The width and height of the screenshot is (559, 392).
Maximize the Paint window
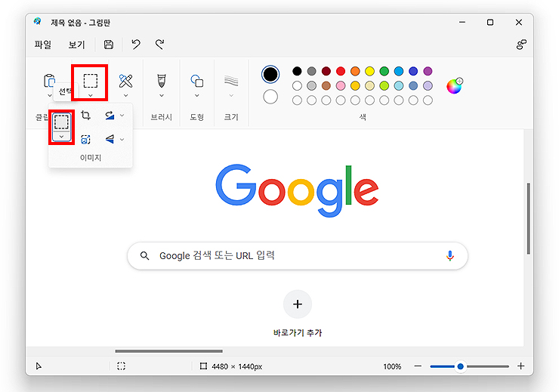coord(490,22)
